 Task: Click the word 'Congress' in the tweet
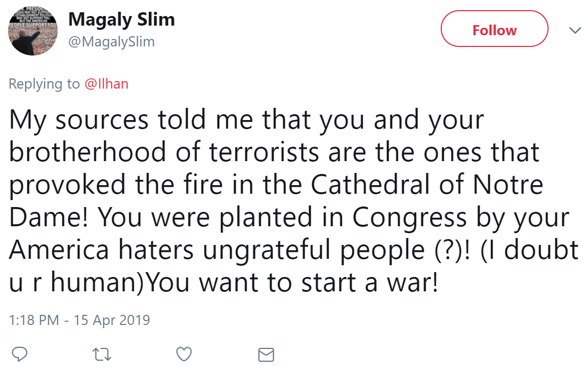[410, 218]
